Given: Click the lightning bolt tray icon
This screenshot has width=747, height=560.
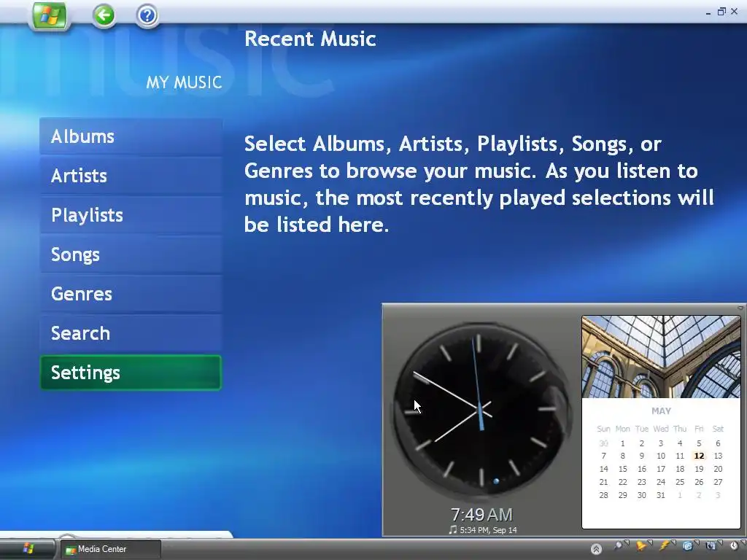Looking at the screenshot, I should pyautogui.click(x=664, y=545).
